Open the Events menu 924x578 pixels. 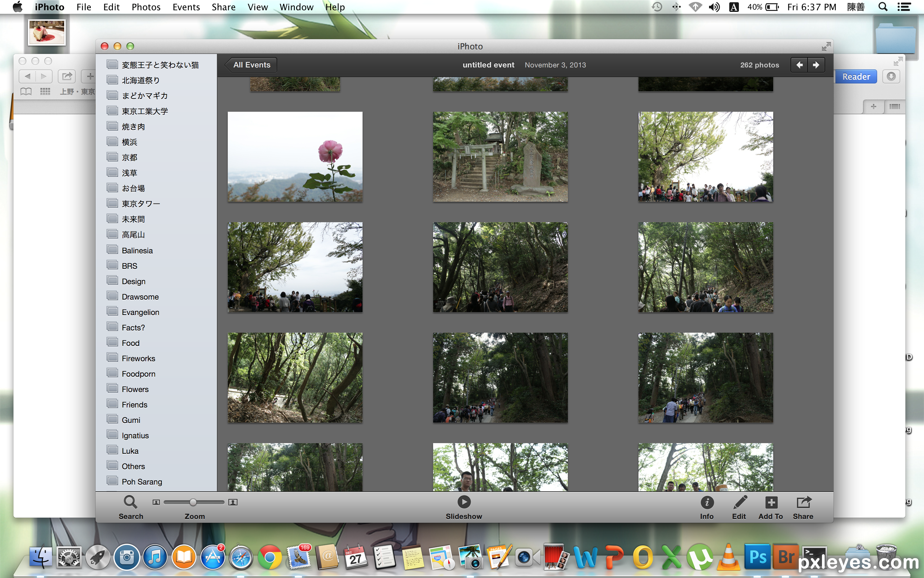186,7
